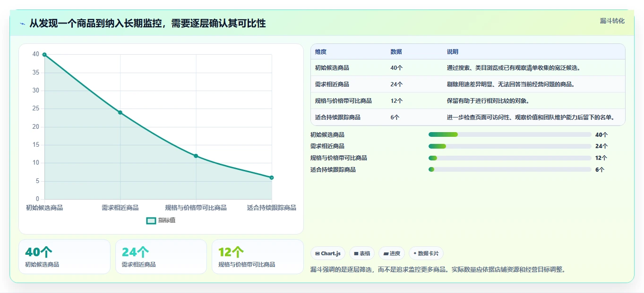Click the 指标值 legend text

tap(167, 220)
